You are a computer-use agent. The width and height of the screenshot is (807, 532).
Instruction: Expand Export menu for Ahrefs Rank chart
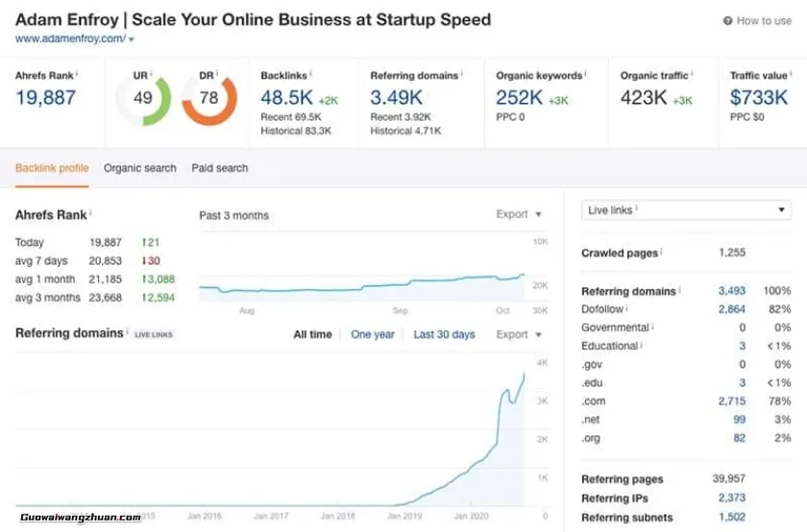click(x=519, y=214)
